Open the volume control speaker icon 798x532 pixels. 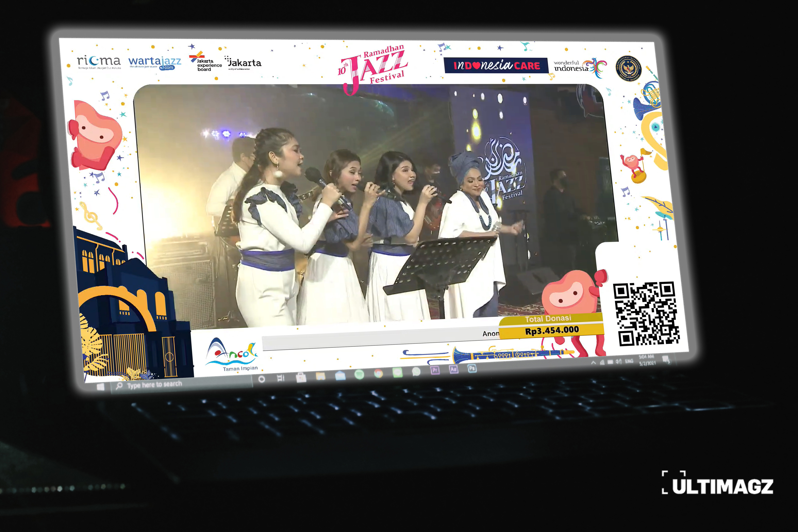click(619, 362)
